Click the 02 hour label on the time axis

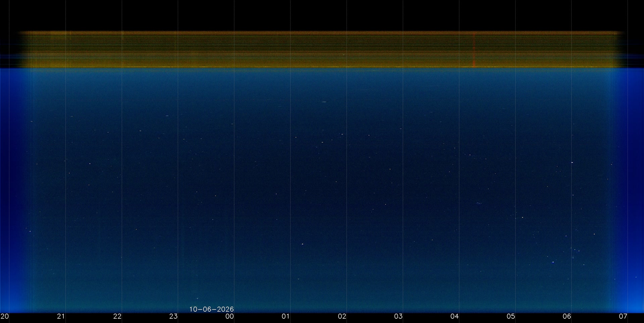pos(342,316)
